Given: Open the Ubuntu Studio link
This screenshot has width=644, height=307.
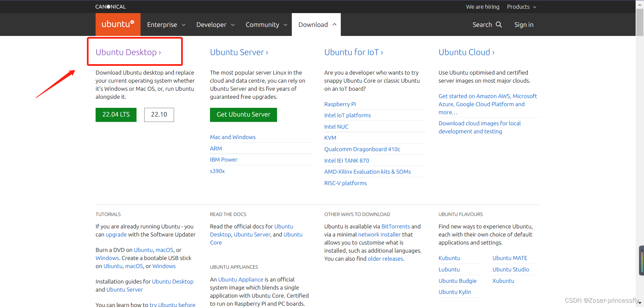Looking at the screenshot, I should 511,269.
